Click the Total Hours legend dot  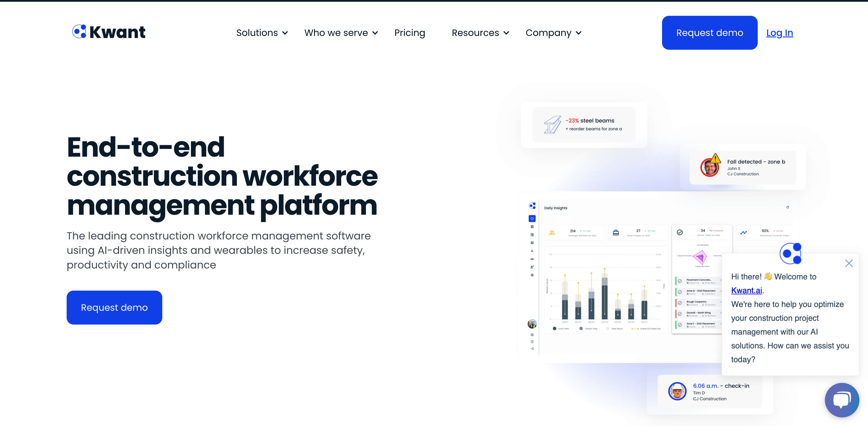[x=607, y=329]
